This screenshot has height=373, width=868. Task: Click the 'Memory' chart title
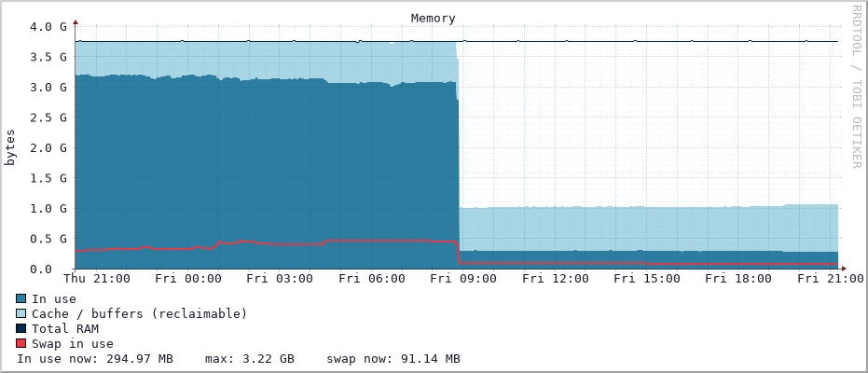point(434,19)
